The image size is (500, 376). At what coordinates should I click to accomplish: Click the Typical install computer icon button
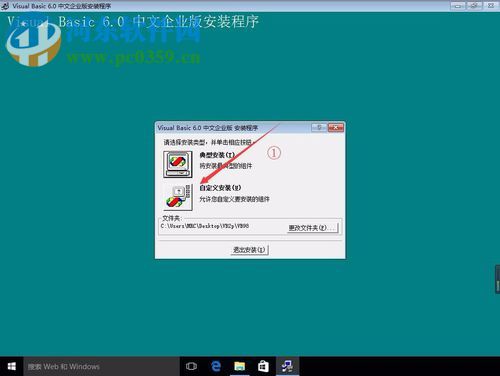click(x=178, y=164)
